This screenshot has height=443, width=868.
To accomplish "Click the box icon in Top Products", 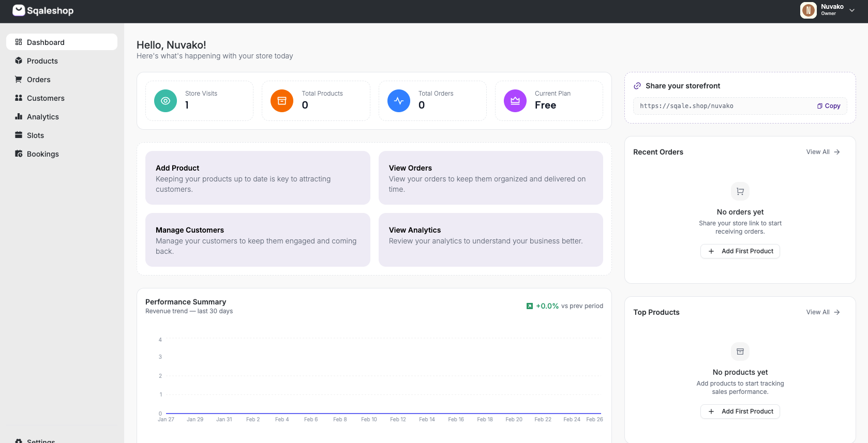I will point(740,352).
